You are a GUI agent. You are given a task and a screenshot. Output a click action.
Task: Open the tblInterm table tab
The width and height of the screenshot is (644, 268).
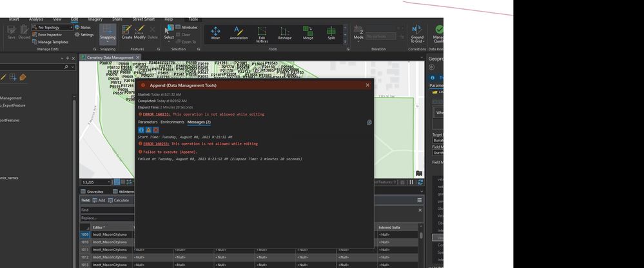pos(124,191)
